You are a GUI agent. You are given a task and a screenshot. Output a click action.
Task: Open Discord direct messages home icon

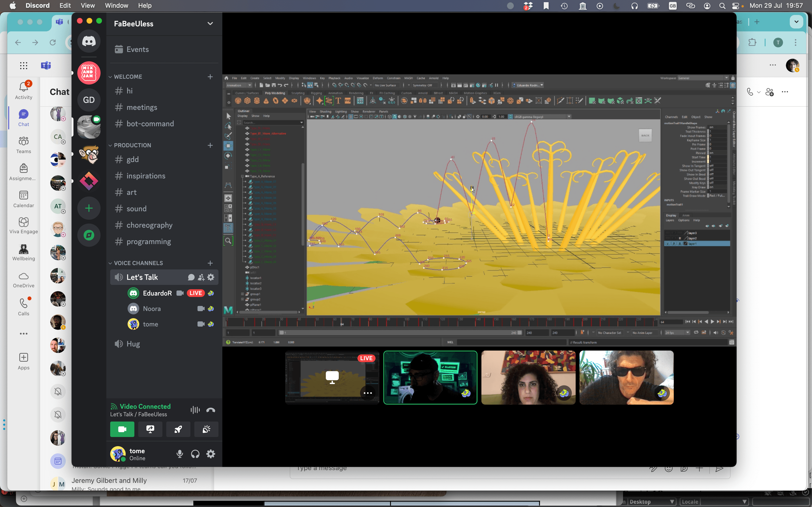click(x=89, y=41)
